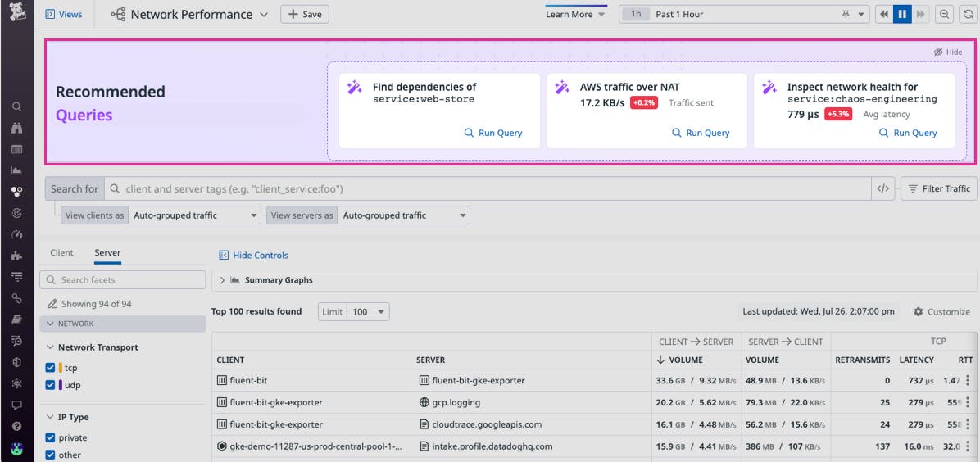Click the pause button in time controls

pyautogui.click(x=902, y=14)
